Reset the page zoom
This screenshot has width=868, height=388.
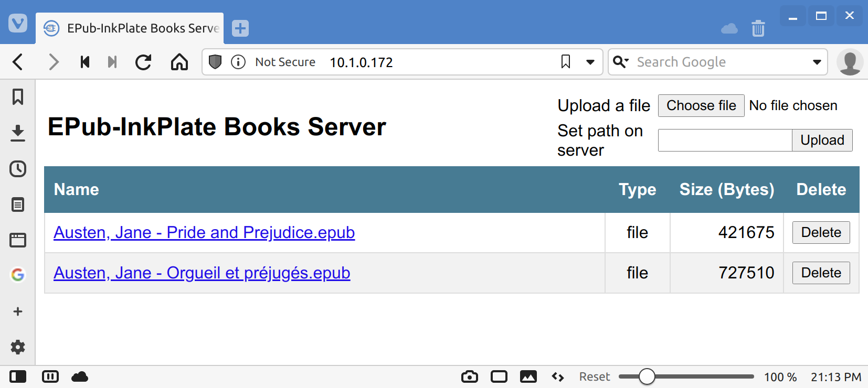(x=594, y=376)
